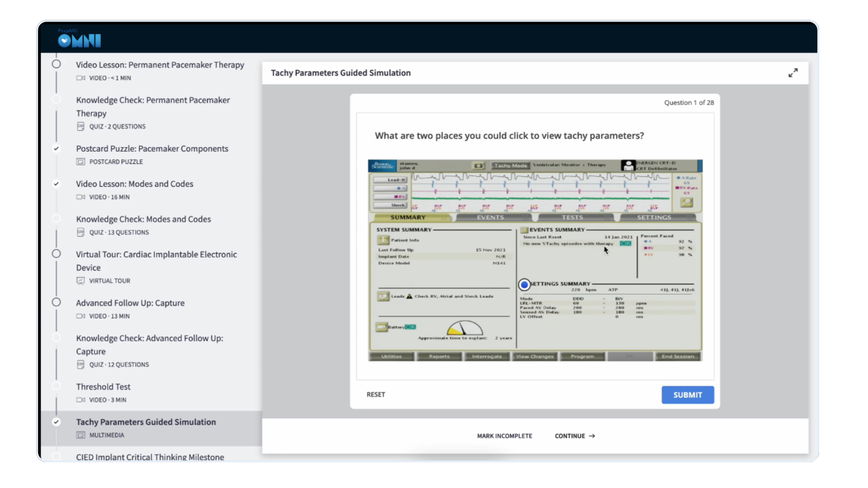Toggle completion circle for Advanced Follow Up: Capture

pyautogui.click(x=56, y=302)
